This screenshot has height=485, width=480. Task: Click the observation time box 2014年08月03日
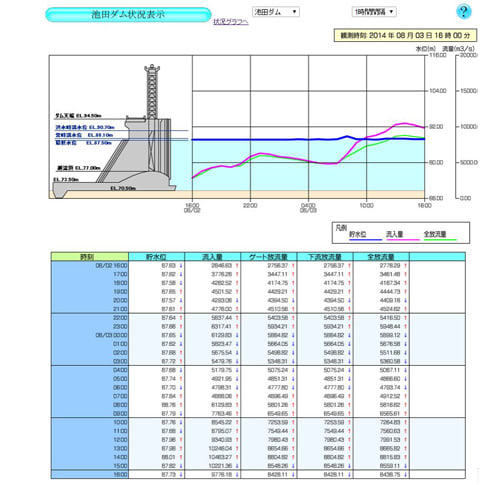(405, 35)
